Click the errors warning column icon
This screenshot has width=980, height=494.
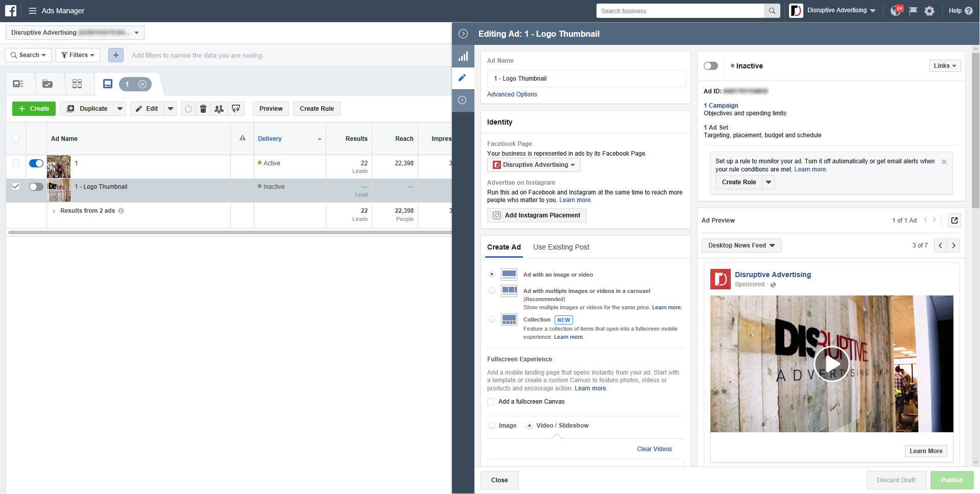[x=243, y=138]
